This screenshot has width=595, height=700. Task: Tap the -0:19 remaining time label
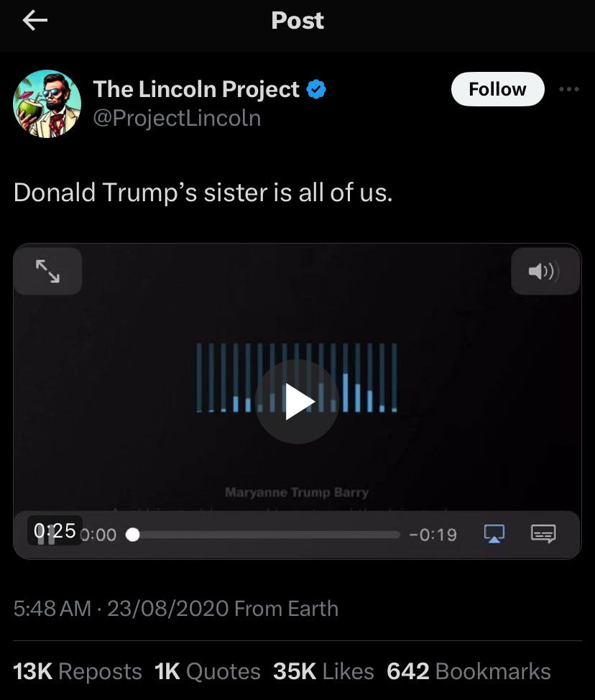click(x=433, y=535)
